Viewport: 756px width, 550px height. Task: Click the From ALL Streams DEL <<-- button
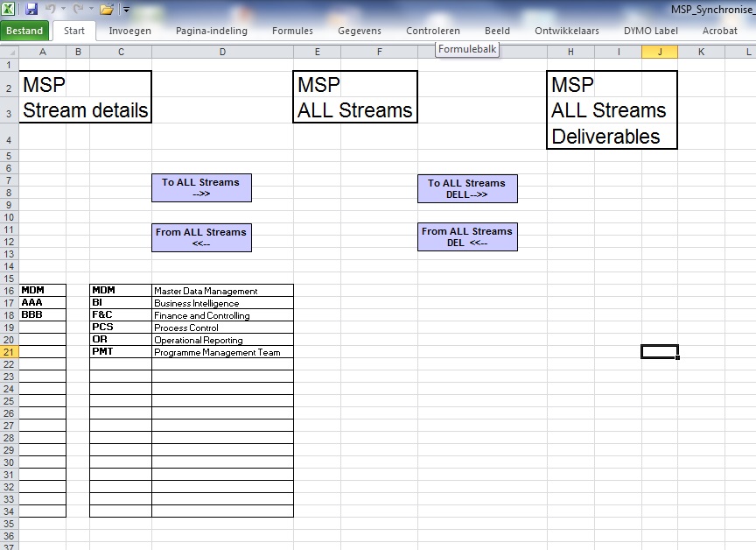467,237
